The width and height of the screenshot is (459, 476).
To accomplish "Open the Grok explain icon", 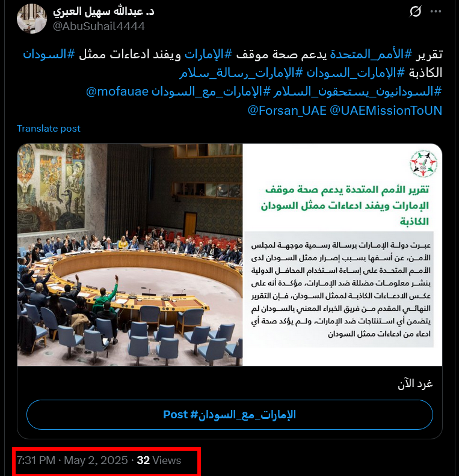I will pos(415,11).
